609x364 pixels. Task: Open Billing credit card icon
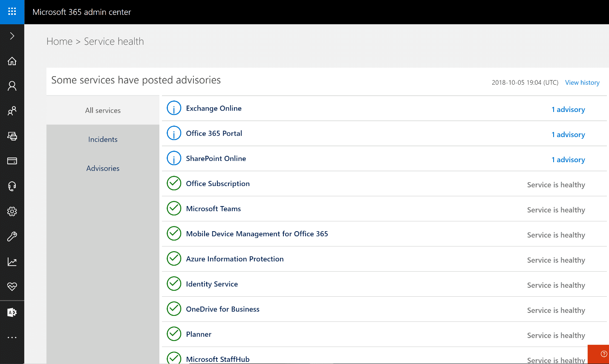[x=12, y=161]
